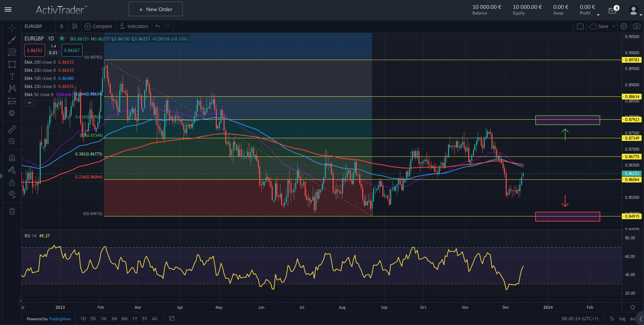Screen dimensions: 644x325
Task: Click the green 0.86267 buy price
Action: tap(72, 50)
